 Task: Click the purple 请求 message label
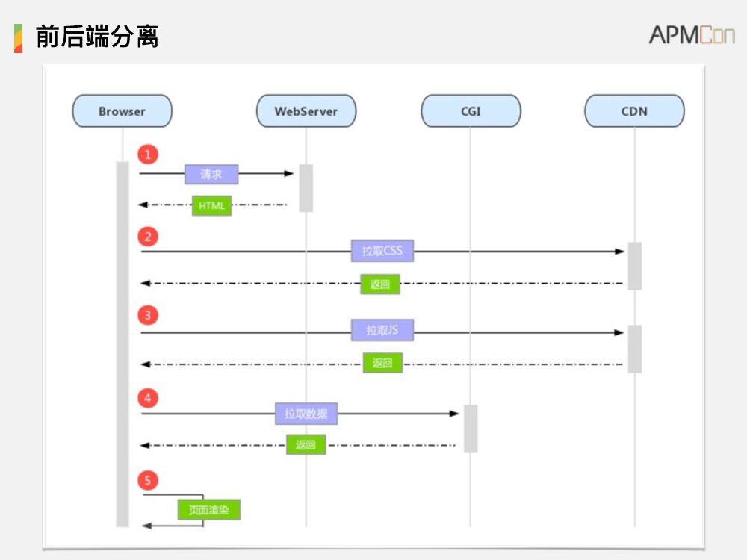(x=211, y=174)
